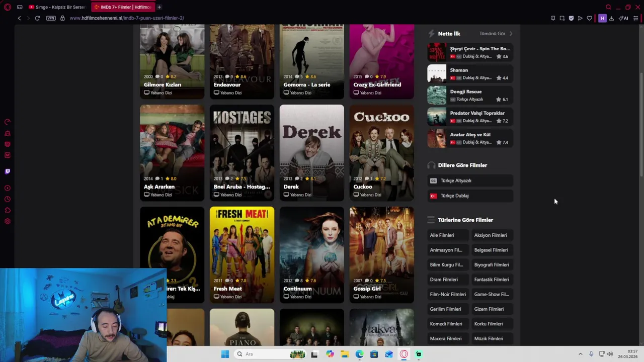Open the pinboard pin icon

[x=553, y=18]
